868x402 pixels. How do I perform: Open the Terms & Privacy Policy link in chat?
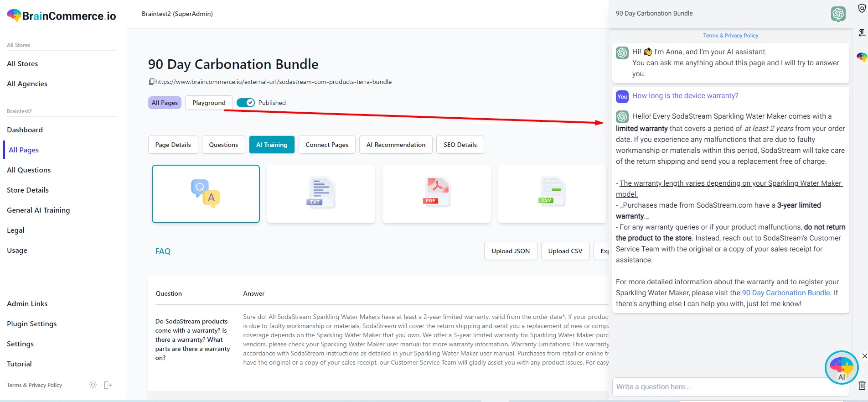click(x=730, y=35)
